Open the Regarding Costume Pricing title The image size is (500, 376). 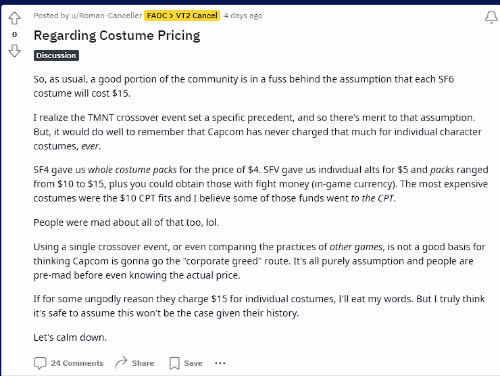[117, 36]
